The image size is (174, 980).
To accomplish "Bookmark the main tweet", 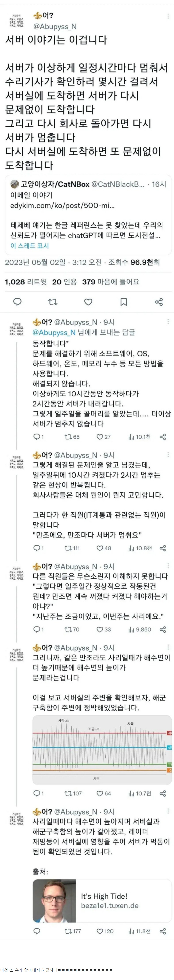I will (x=123, y=302).
